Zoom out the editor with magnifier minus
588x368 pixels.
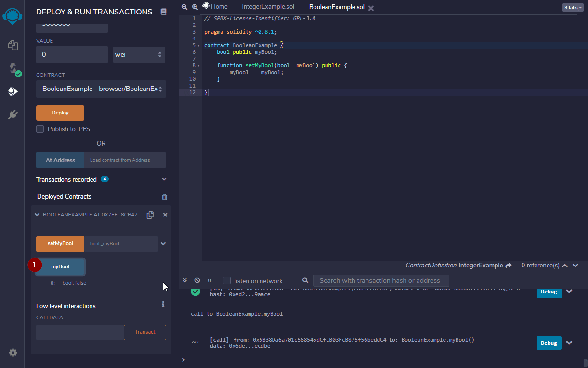(x=184, y=7)
